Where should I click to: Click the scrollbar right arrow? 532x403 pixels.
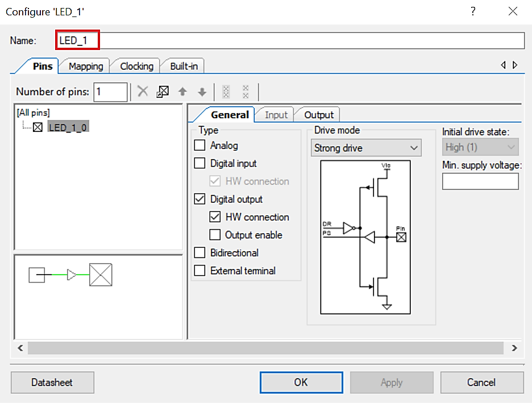[x=514, y=348]
